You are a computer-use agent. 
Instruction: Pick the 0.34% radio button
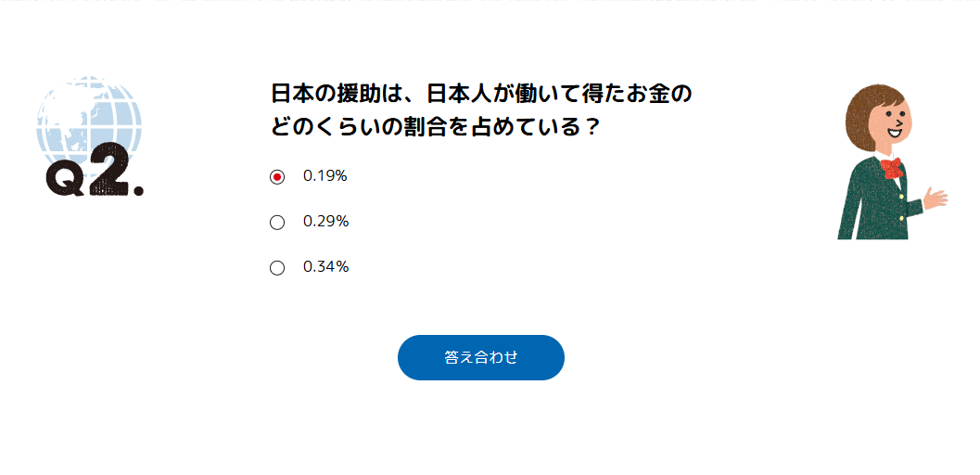(277, 267)
